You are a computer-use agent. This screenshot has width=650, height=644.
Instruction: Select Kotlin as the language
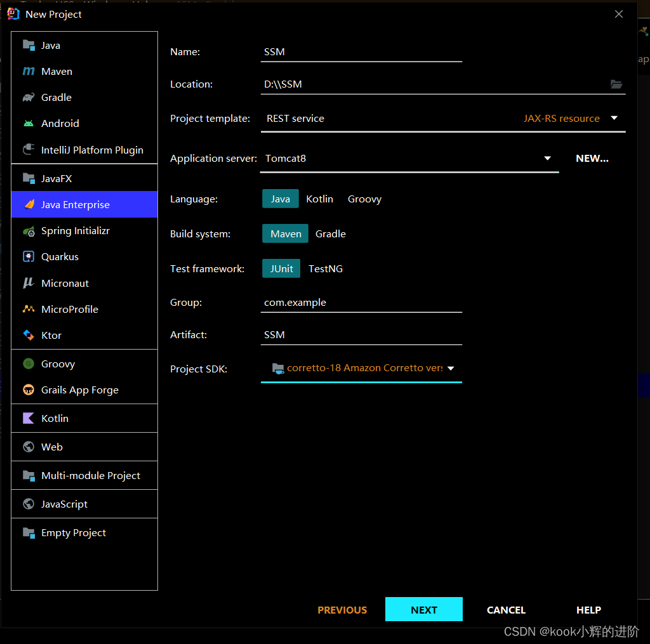pos(320,199)
